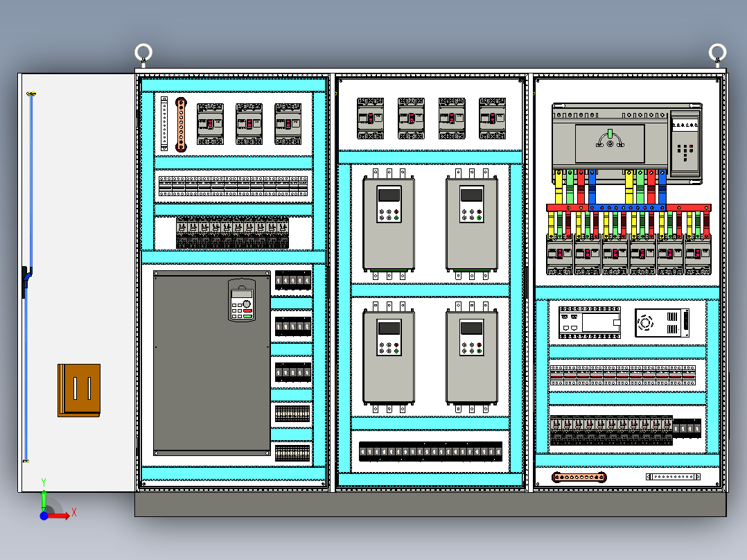747x560 pixels.
Task: Select the lowest terminal block right of the inverter
Action: (x=292, y=453)
